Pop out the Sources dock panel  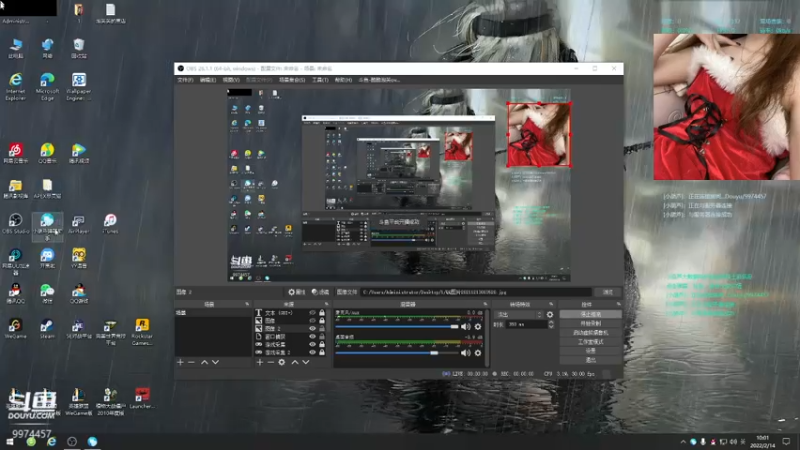click(x=327, y=305)
